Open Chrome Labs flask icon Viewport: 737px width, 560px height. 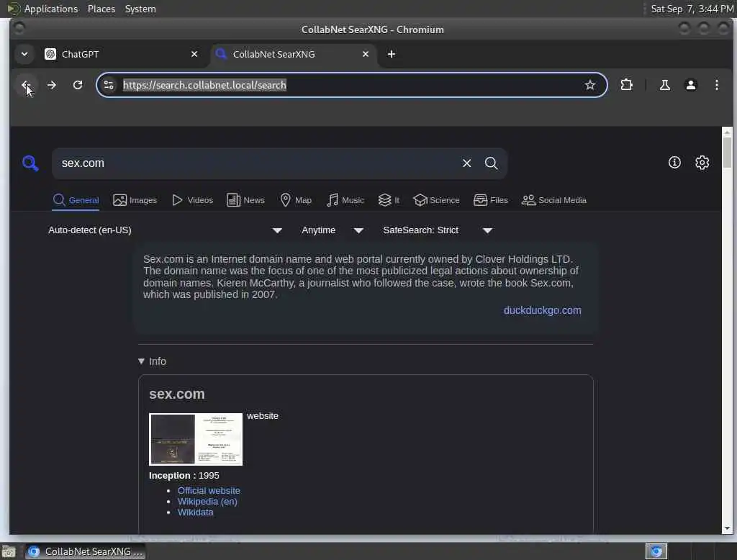pyautogui.click(x=664, y=85)
